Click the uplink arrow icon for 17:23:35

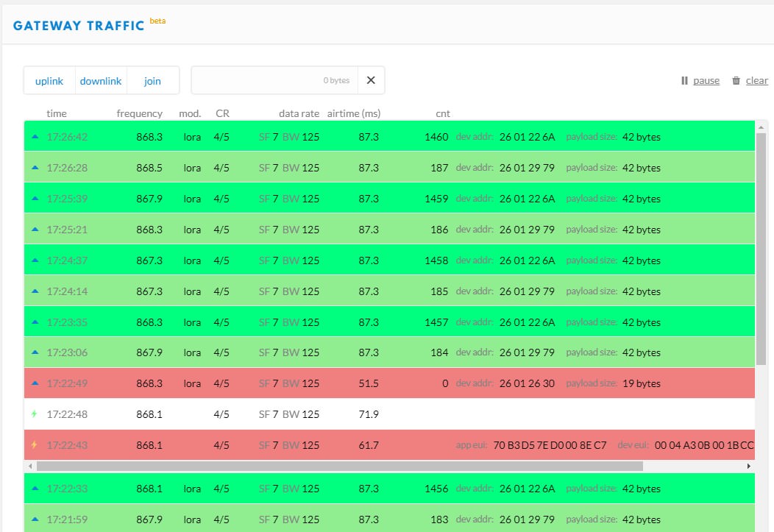point(35,322)
